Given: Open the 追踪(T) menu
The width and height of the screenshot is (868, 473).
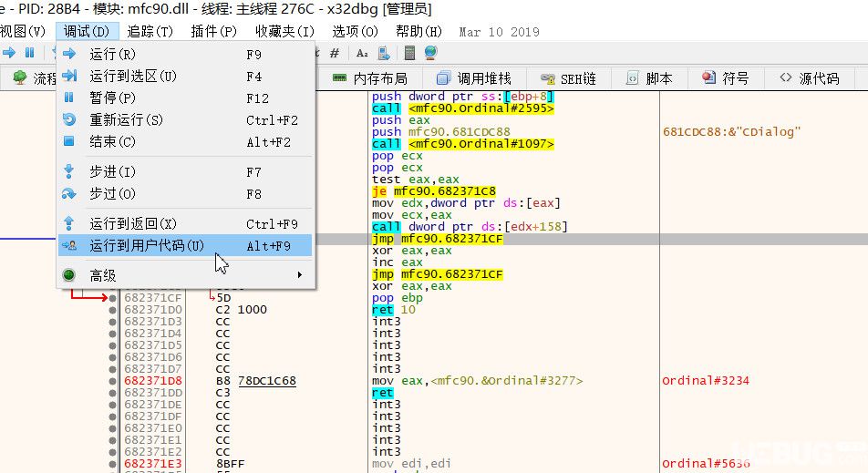Looking at the screenshot, I should [150, 32].
